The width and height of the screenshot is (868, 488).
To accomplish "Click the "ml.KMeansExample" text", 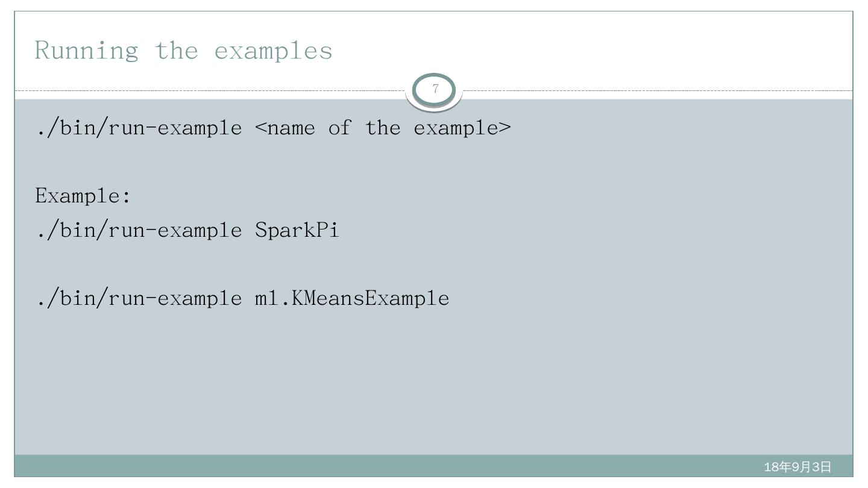I will pyautogui.click(x=352, y=298).
